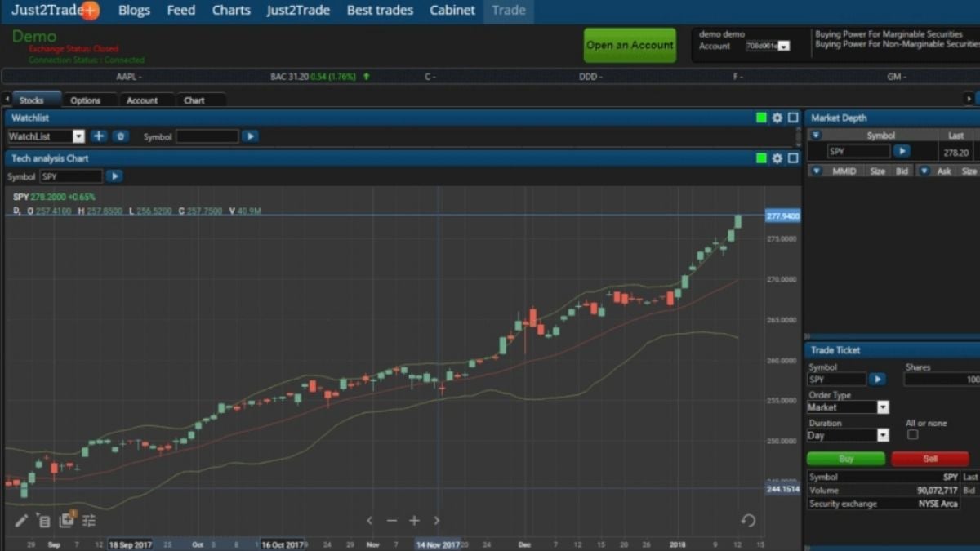980x551 pixels.
Task: Expand the Duration dropdown showing Day
Action: pos(883,434)
